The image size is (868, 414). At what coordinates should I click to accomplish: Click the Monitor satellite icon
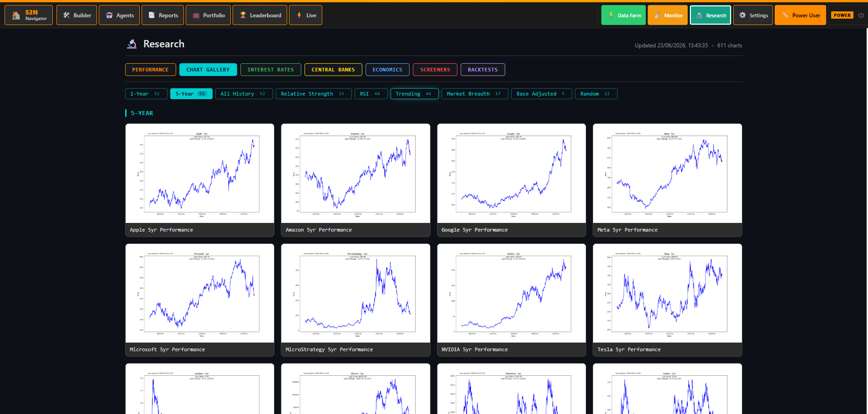(x=657, y=15)
